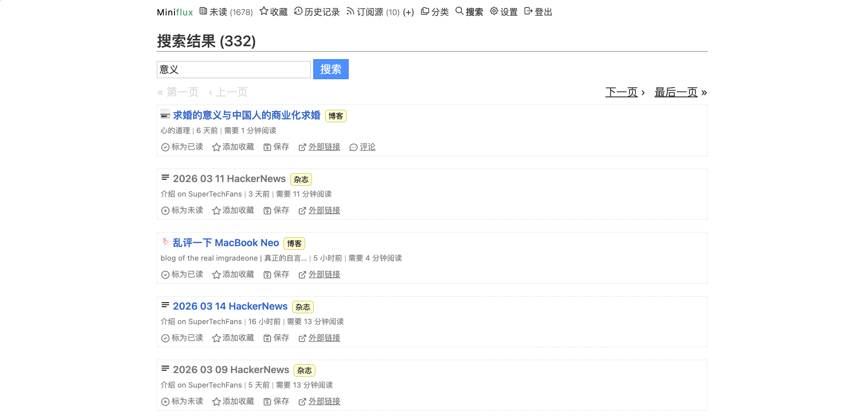Save 2026 03 11 HackerNews entry (保存)
The image size is (868, 419).
(x=276, y=210)
